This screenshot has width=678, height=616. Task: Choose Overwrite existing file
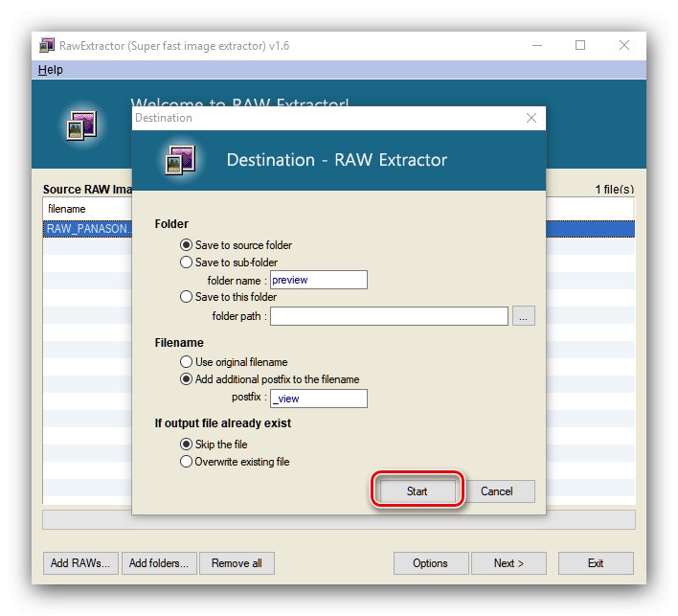click(235, 462)
